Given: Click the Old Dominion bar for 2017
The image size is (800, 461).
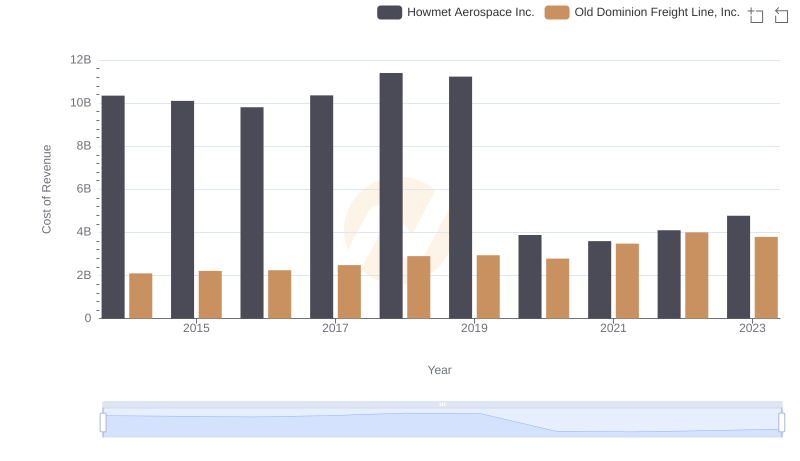Looking at the screenshot, I should pyautogui.click(x=349, y=292).
